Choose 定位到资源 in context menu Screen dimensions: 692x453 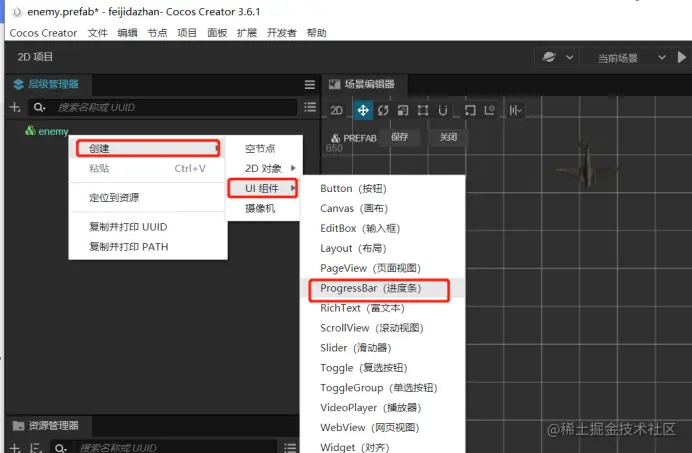(x=148, y=197)
